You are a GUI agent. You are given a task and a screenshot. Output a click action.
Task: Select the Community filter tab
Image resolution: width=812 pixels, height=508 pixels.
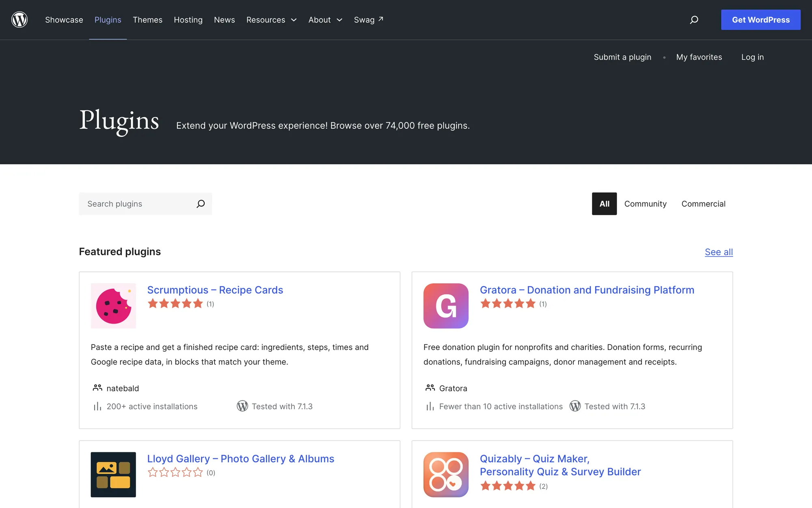[645, 204]
